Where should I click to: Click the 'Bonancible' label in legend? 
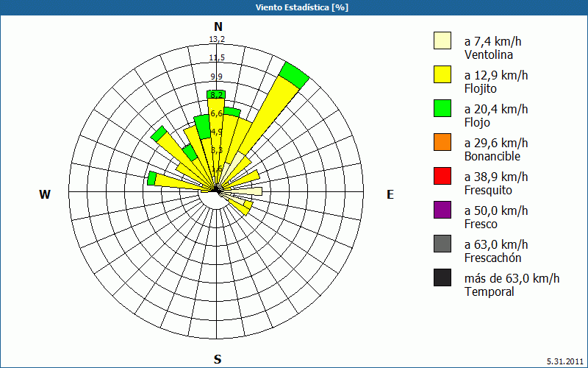[x=492, y=156]
